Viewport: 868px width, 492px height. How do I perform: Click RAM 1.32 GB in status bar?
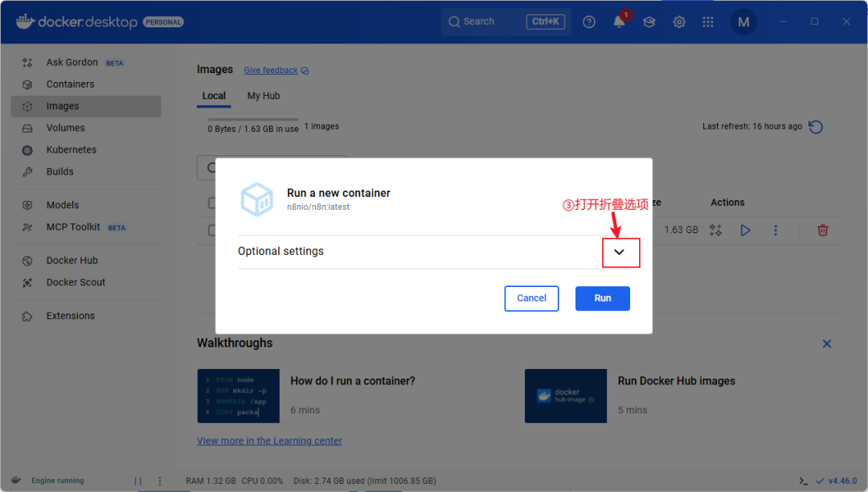pyautogui.click(x=211, y=481)
